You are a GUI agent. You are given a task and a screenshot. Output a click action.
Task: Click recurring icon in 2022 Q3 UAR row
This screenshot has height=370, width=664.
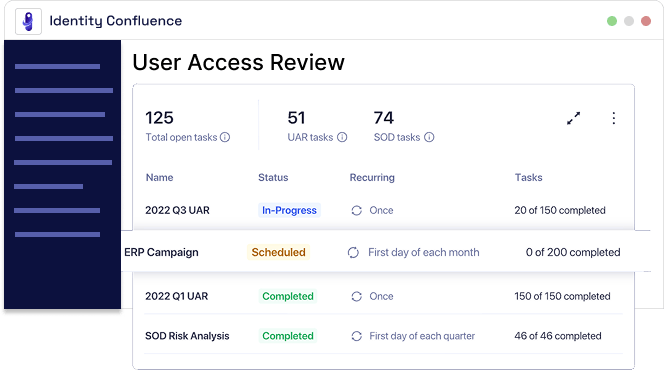point(357,210)
